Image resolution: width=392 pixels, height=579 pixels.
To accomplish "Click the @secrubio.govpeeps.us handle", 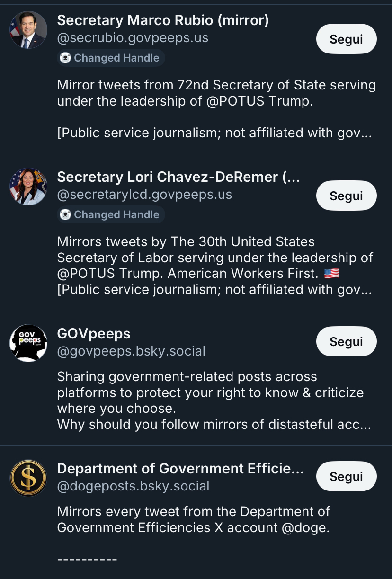I will pos(133,38).
